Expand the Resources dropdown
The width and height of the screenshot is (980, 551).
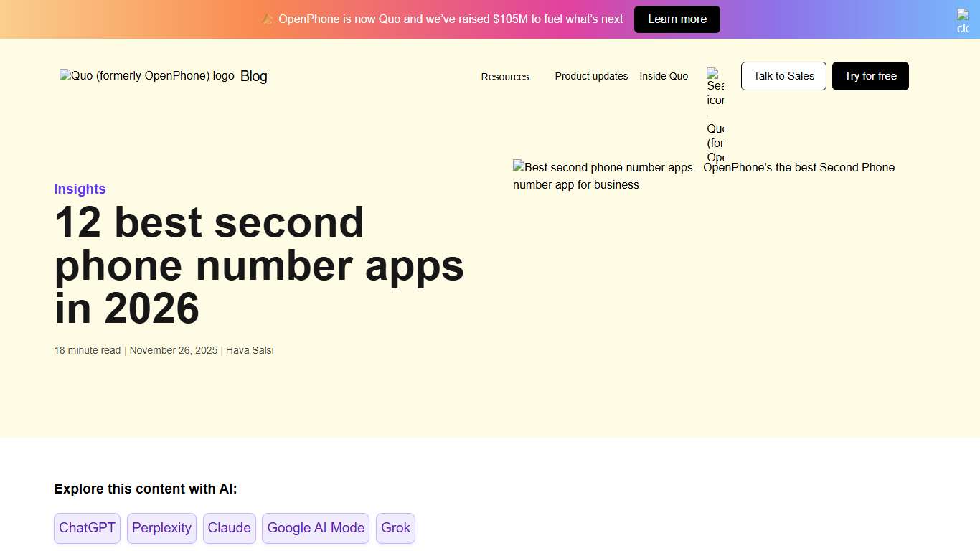point(504,76)
